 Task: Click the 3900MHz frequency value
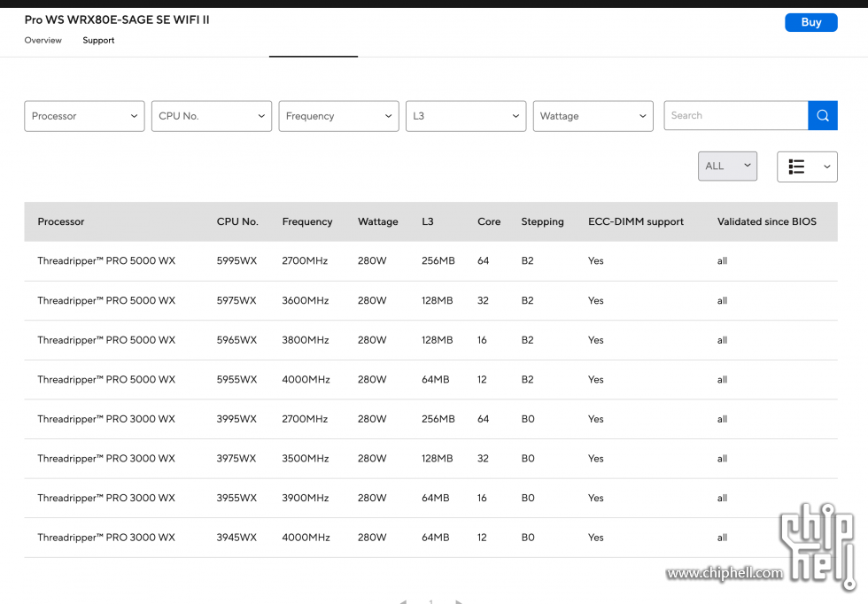(305, 499)
